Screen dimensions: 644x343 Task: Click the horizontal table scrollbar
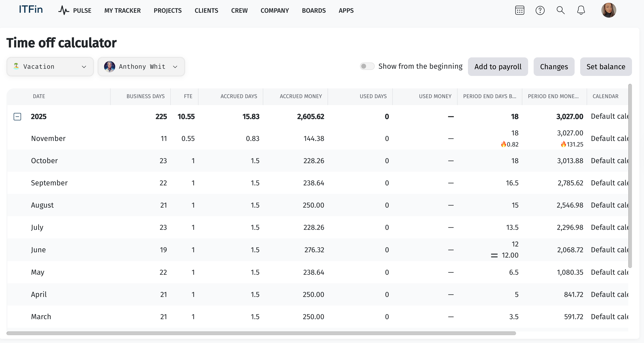pyautogui.click(x=261, y=333)
